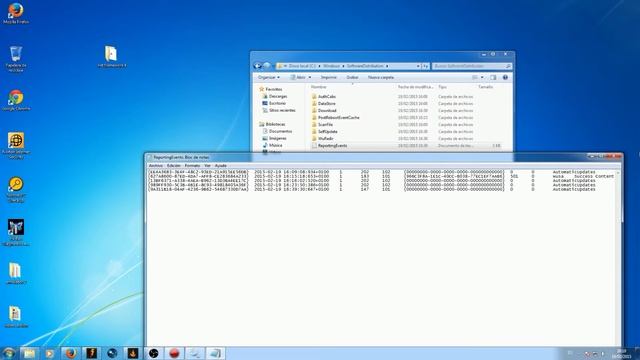Viewport: 640px width, 360px height.
Task: Open the Abrir dropdown arrow in Explorer
Action: click(x=309, y=77)
